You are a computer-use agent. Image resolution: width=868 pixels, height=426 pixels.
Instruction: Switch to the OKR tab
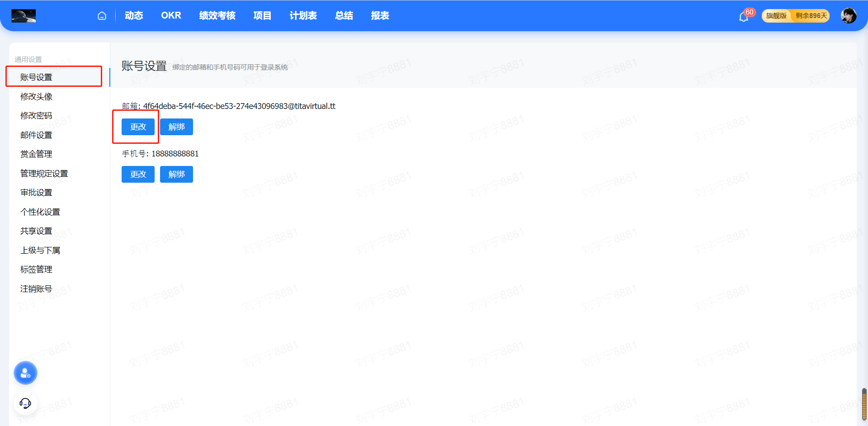pos(171,16)
